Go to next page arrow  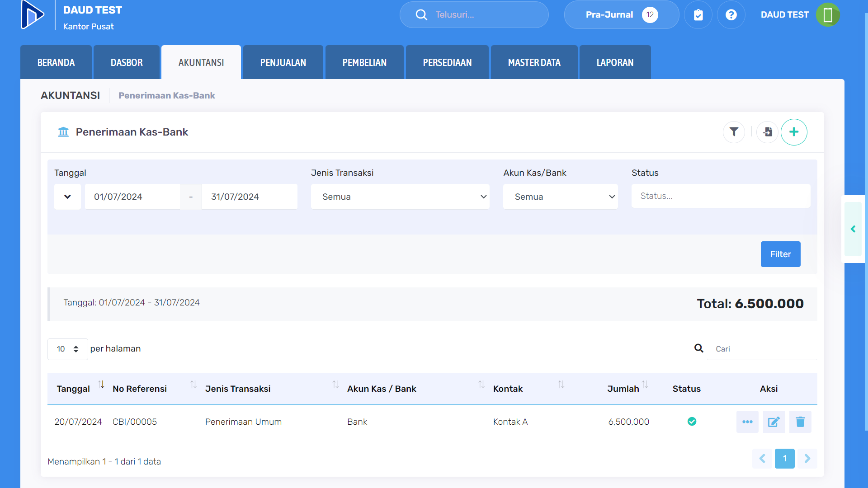pos(807,459)
